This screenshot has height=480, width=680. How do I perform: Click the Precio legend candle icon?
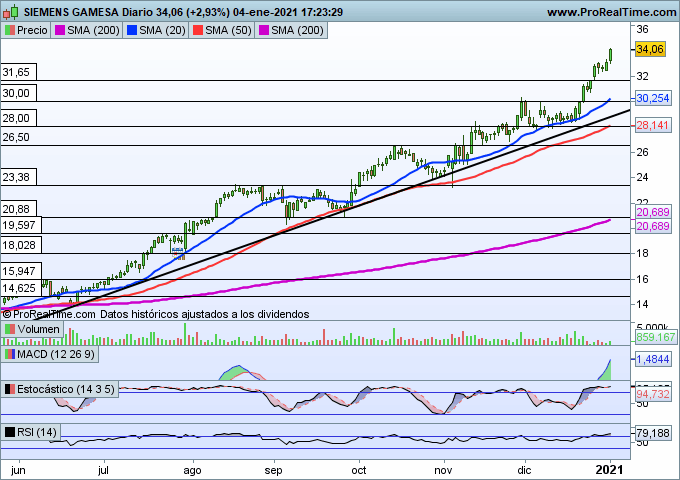point(10,30)
